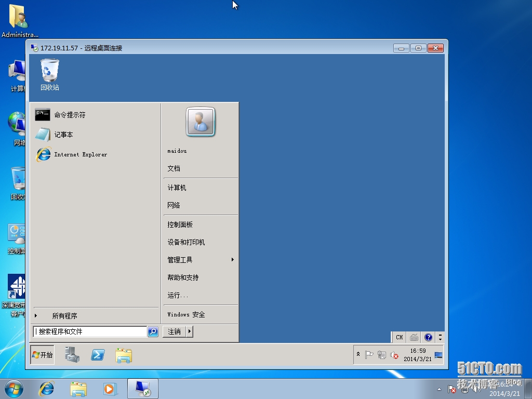The height and width of the screenshot is (399, 532).
Task: Open 计算机 in remote Start menu
Action: coord(177,188)
